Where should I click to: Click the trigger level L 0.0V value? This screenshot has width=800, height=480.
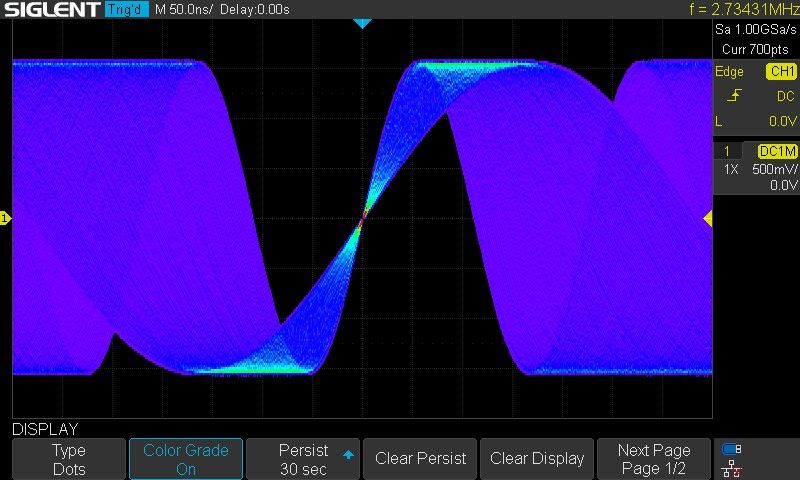tap(782, 121)
